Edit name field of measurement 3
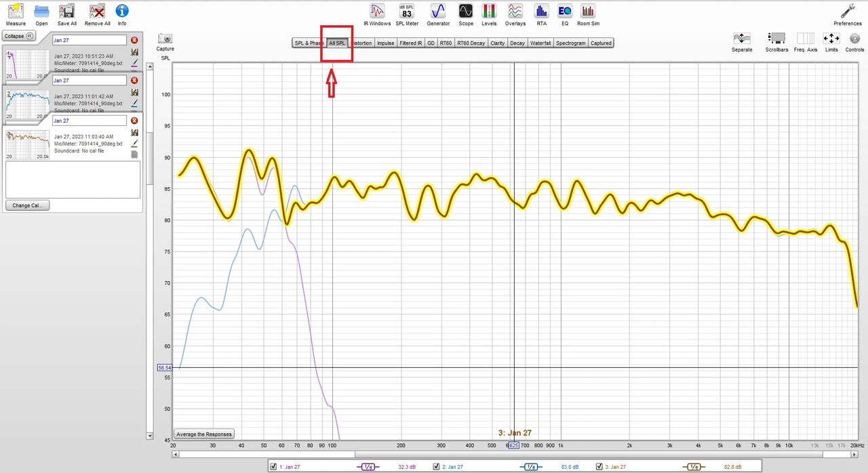Screen dimensions: 868x473 pos(90,121)
